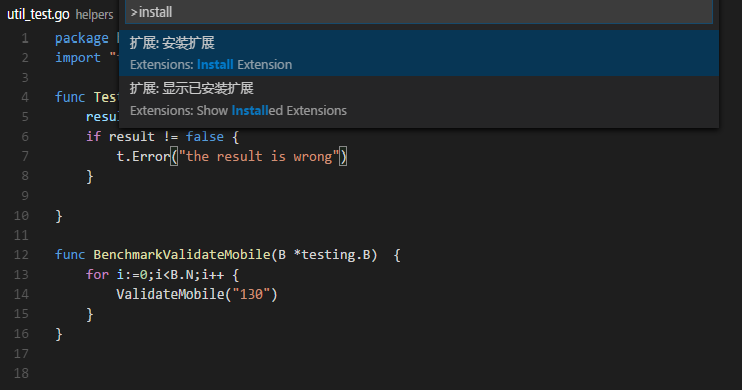Click line number 6 in the gutter
Screen dimensions: 742x390
[25, 137]
